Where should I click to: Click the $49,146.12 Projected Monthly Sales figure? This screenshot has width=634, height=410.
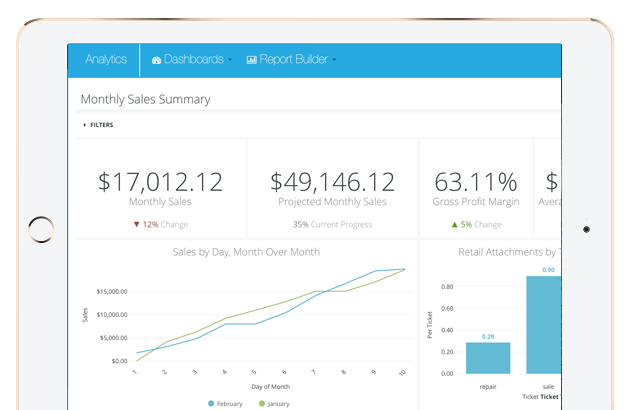coord(333,182)
